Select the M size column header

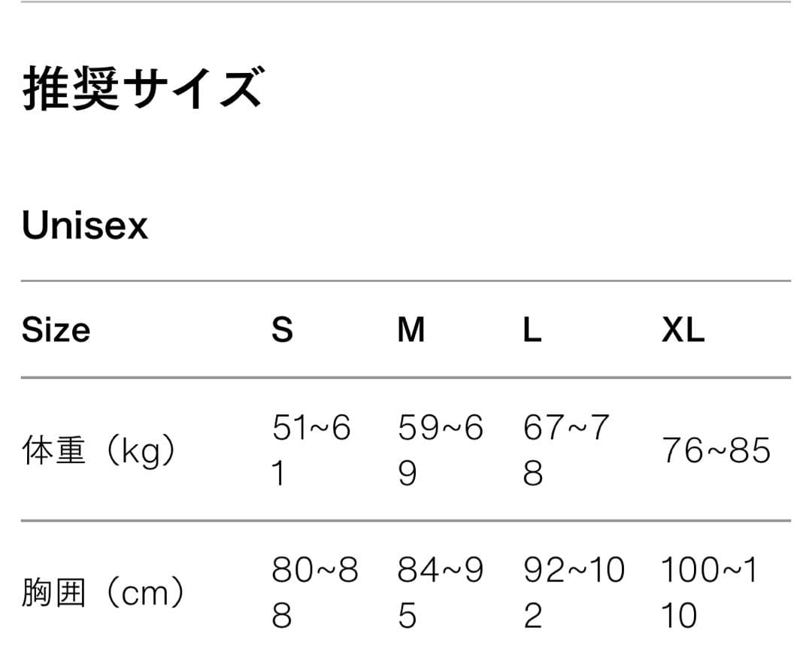pos(411,330)
